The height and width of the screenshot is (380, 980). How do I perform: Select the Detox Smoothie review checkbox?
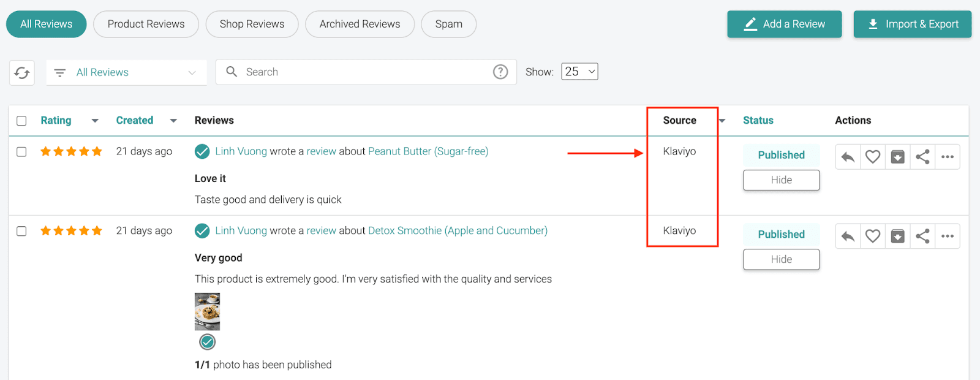[21, 231]
